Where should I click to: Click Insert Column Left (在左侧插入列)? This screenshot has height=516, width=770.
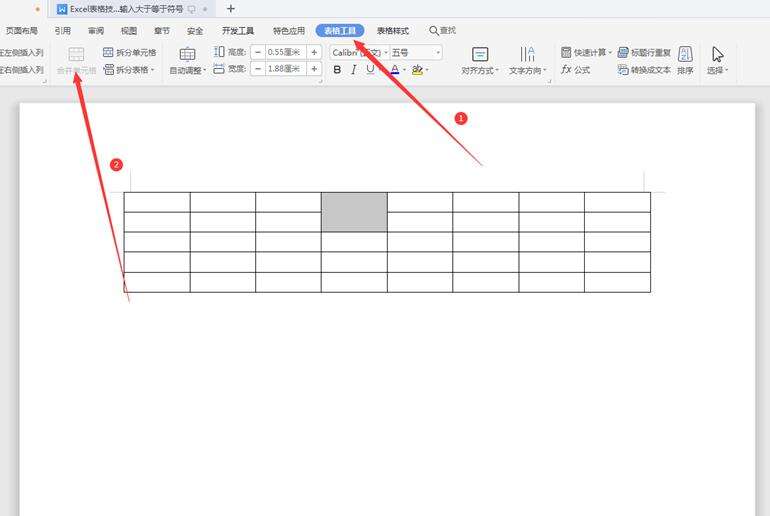pos(22,52)
